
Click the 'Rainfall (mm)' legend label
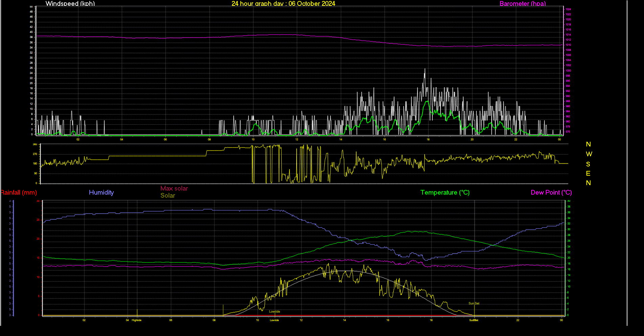19,193
